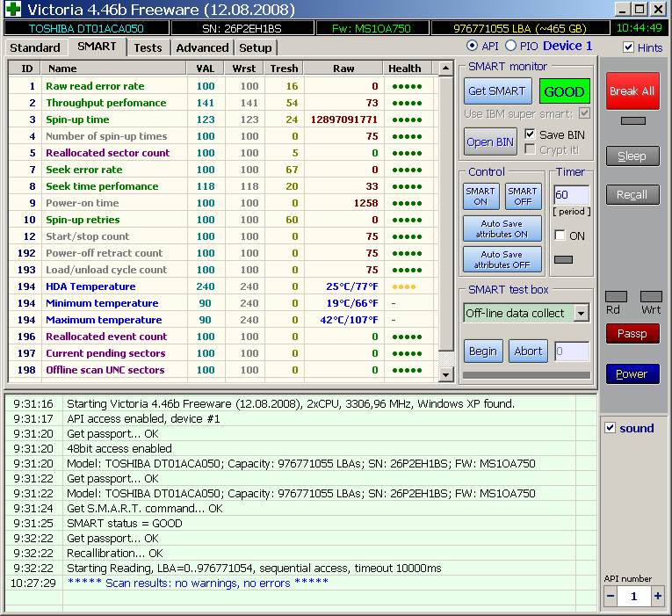The width and height of the screenshot is (672, 616).
Task: Select the API access mode radio button
Action: pos(472,46)
